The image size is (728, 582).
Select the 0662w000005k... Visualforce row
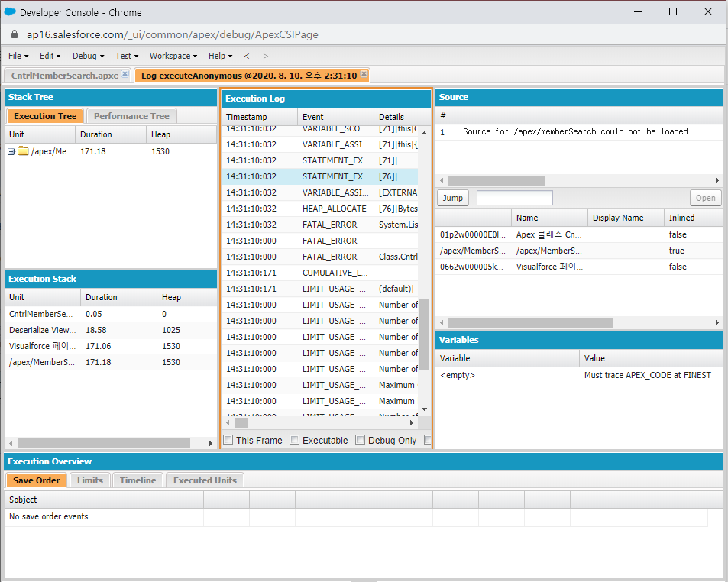click(x=579, y=267)
